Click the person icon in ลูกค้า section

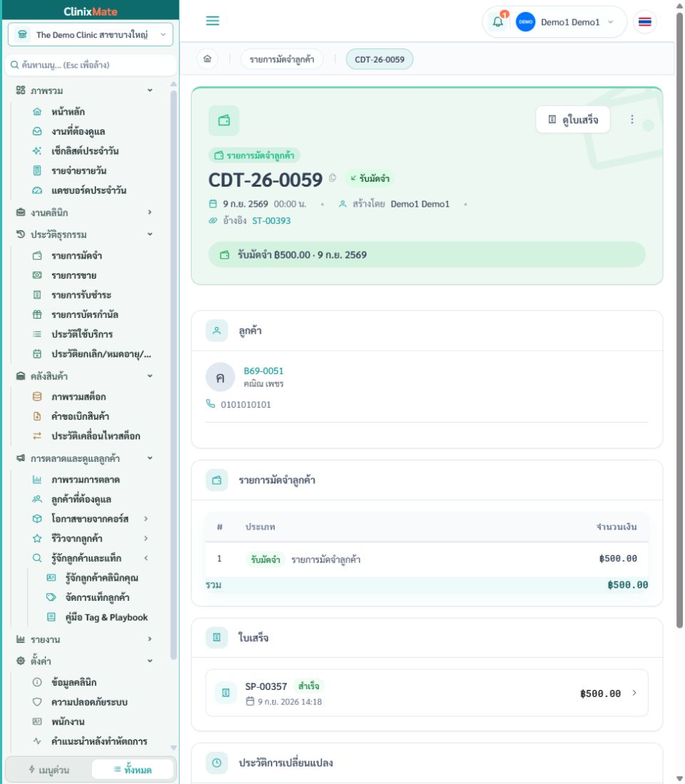pyautogui.click(x=217, y=331)
